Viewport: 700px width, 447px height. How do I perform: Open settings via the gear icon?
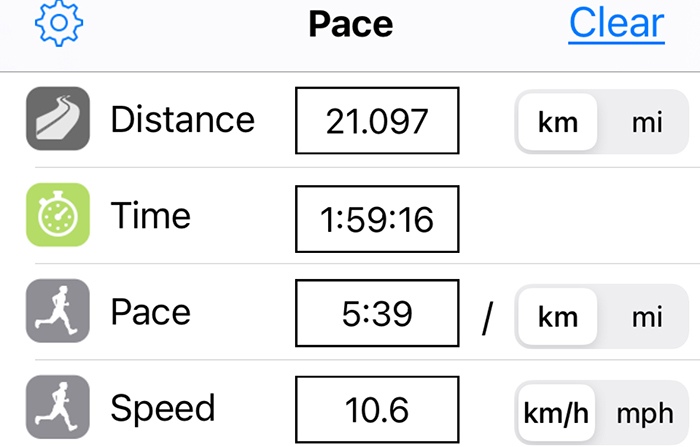coord(59,22)
